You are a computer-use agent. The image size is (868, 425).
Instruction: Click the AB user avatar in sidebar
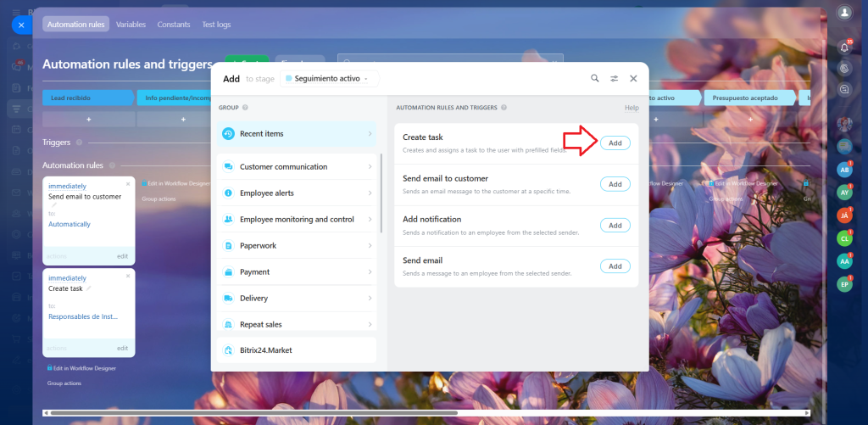[x=843, y=170]
